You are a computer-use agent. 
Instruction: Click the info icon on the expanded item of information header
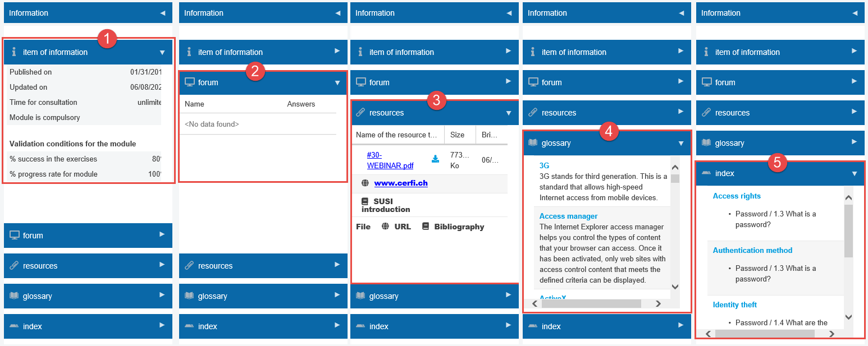(15, 52)
